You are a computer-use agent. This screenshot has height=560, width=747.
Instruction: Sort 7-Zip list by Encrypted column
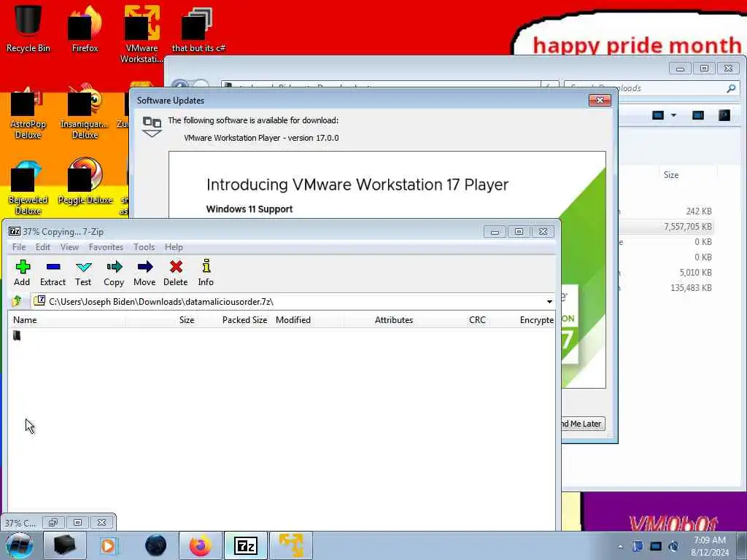tap(523, 320)
